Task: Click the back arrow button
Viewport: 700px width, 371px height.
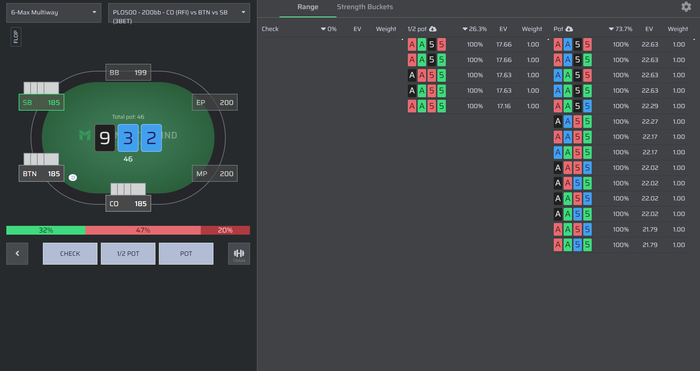Action: pyautogui.click(x=17, y=254)
